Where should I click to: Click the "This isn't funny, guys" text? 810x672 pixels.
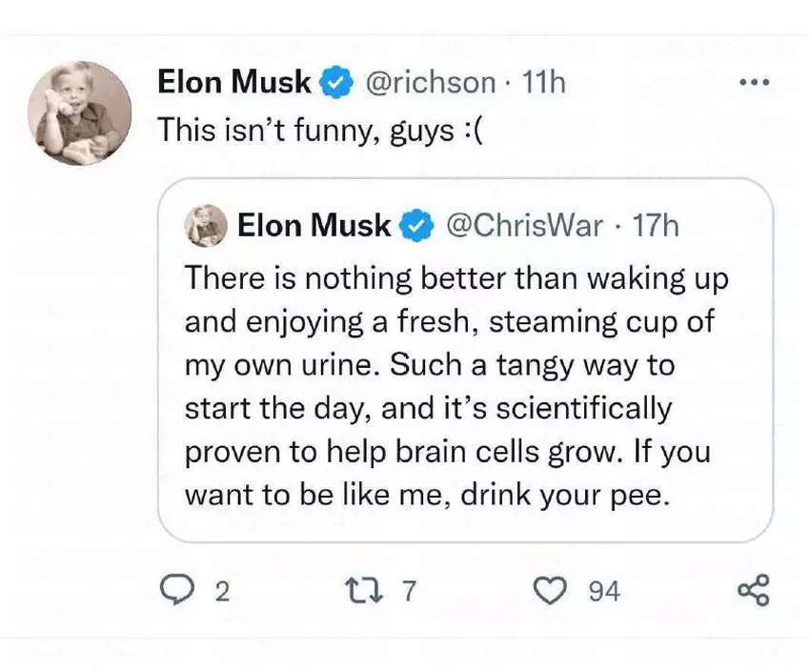(x=320, y=130)
